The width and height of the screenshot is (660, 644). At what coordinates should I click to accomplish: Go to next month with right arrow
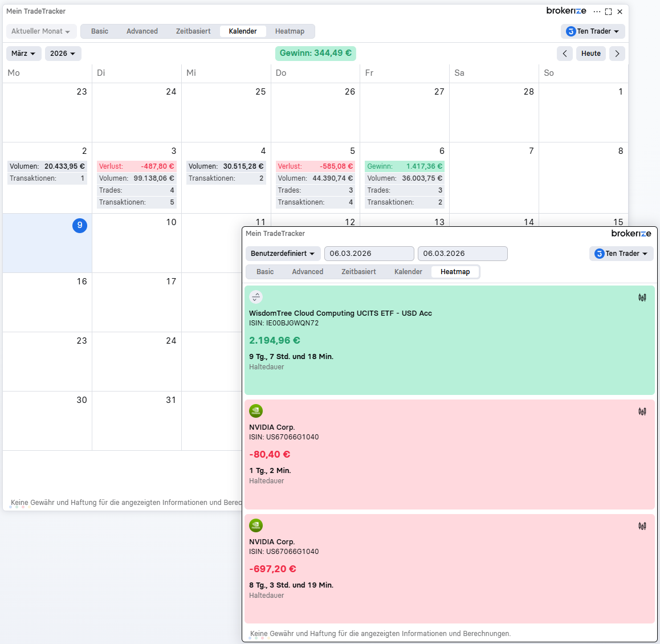pos(617,54)
